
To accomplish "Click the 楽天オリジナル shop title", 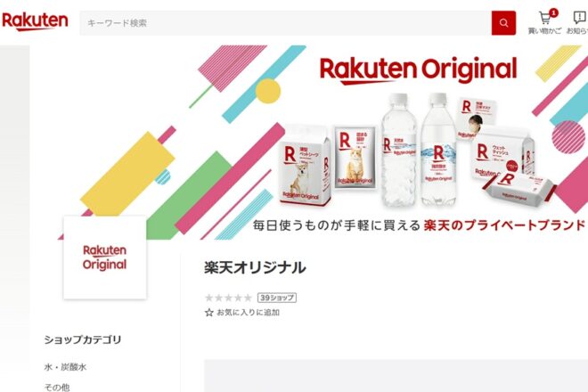I will pyautogui.click(x=255, y=268).
